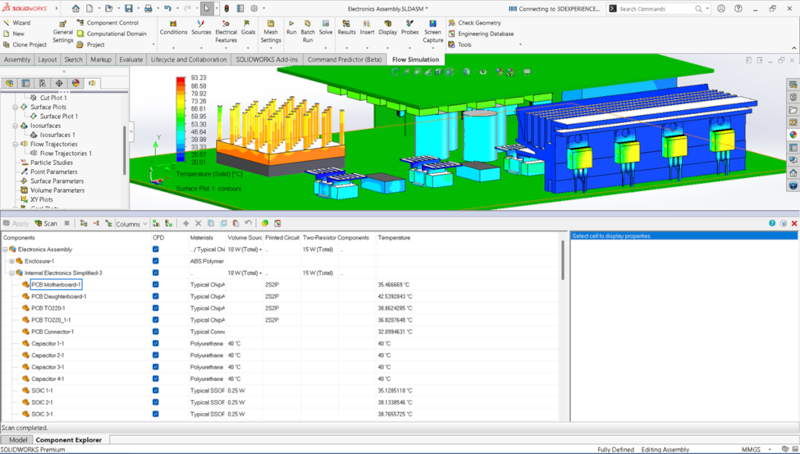
Task: Click the Scan button
Action: 44,224
